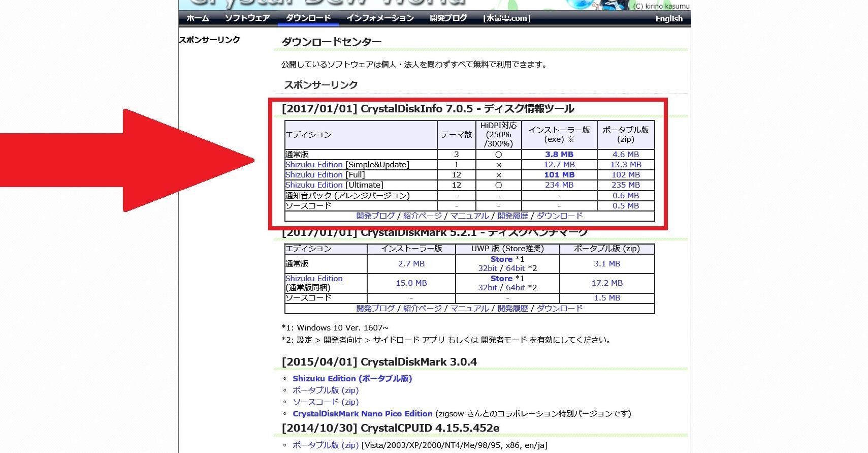The image size is (868, 453).
Task: Open 開発履歴 link under CrystalDiskMark table
Action: tap(513, 309)
